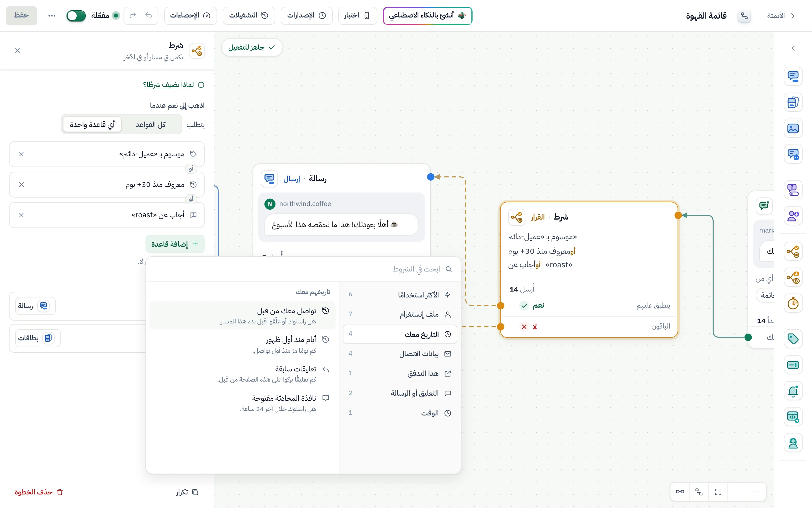Open the الإصدارات versions tab

(x=306, y=16)
